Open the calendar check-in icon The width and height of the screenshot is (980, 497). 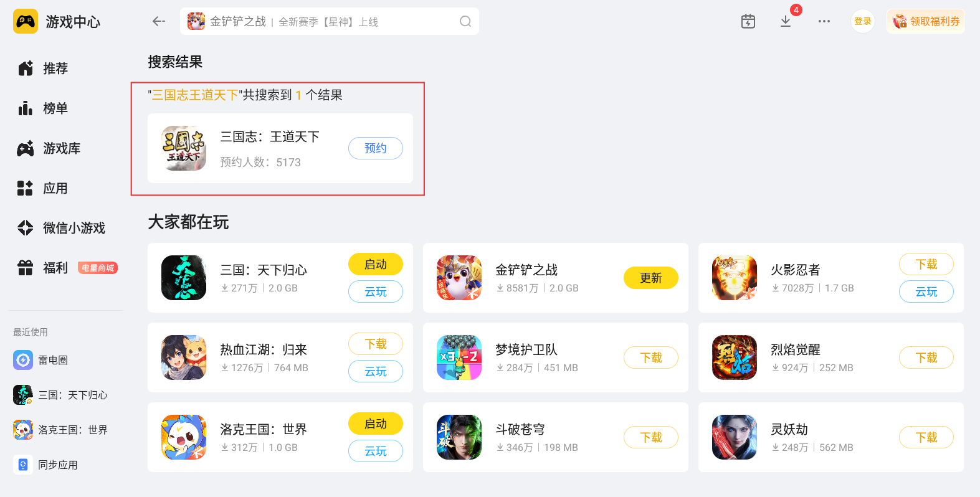(748, 21)
